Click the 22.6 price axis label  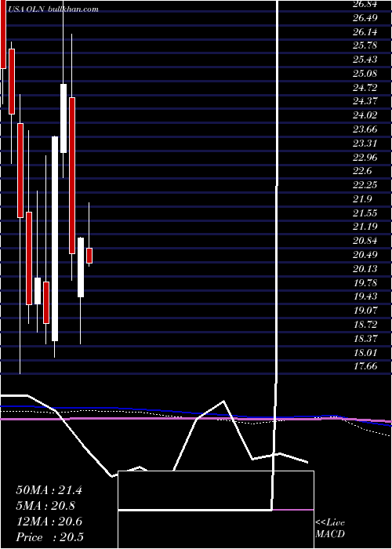362,171
